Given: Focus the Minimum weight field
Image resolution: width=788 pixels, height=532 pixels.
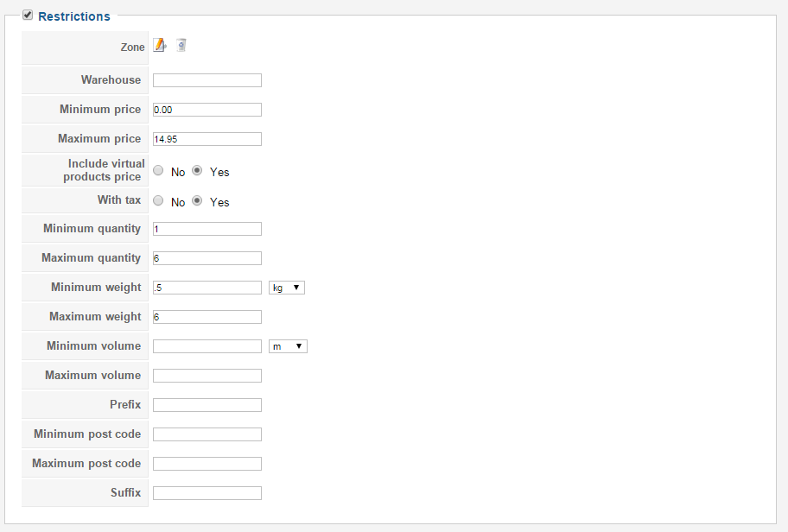Looking at the screenshot, I should [x=207, y=288].
